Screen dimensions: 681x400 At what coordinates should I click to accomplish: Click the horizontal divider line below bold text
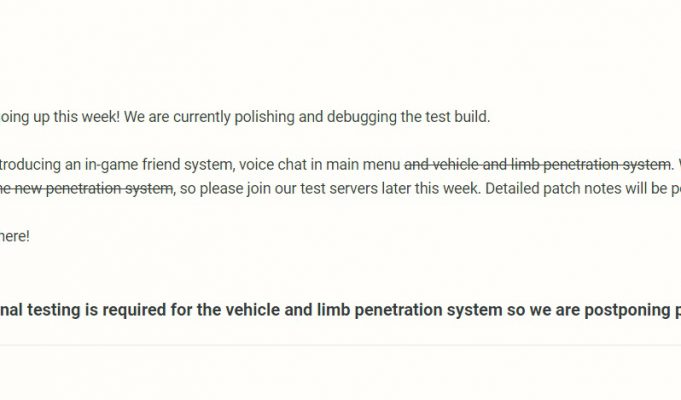pos(340,346)
